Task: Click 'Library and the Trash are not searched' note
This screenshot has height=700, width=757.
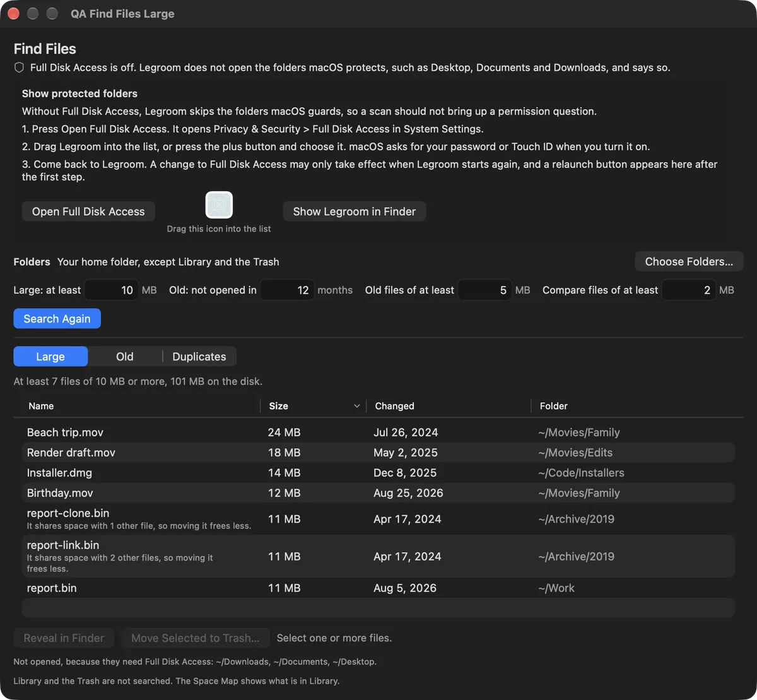Action: pyautogui.click(x=177, y=681)
